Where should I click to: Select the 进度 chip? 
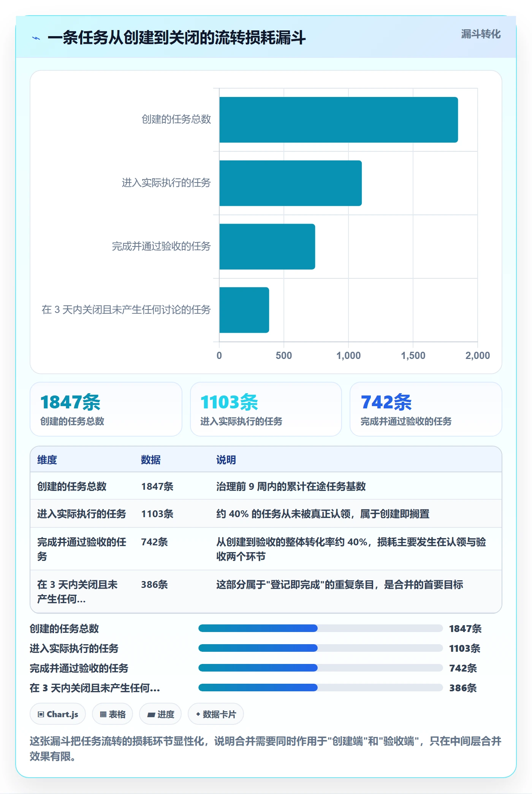click(x=160, y=714)
